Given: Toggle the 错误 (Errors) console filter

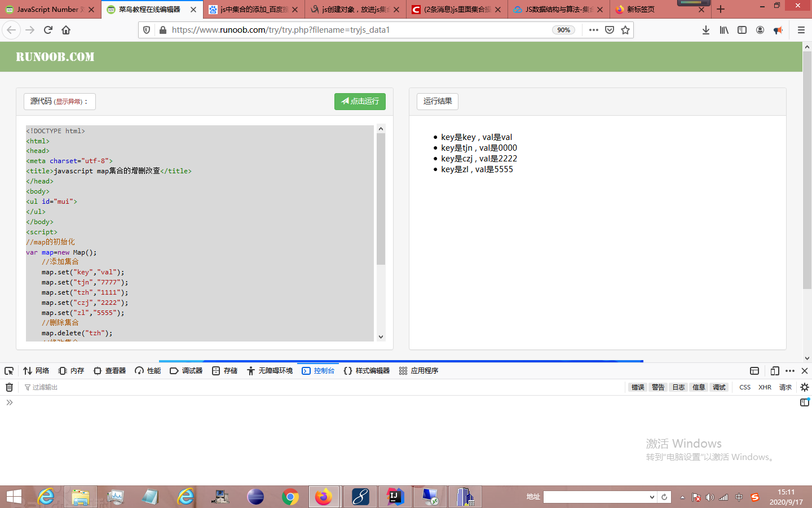Looking at the screenshot, I should (x=637, y=387).
